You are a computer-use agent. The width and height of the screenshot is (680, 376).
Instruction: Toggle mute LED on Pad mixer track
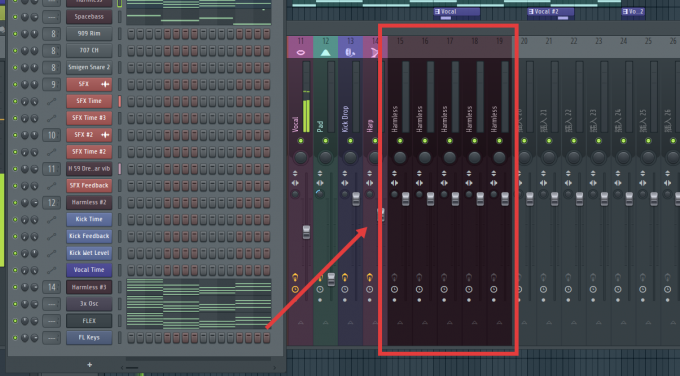325,141
